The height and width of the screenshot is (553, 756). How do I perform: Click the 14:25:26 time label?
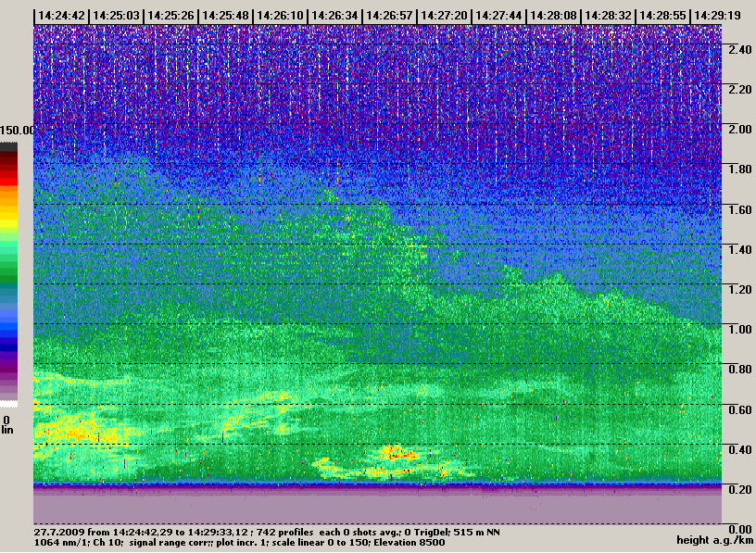(x=170, y=16)
